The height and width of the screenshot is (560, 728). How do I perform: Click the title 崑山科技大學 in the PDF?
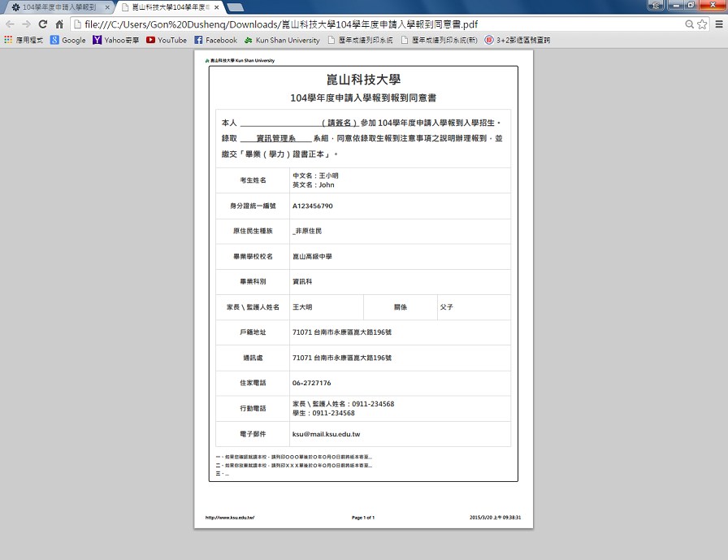click(x=363, y=80)
